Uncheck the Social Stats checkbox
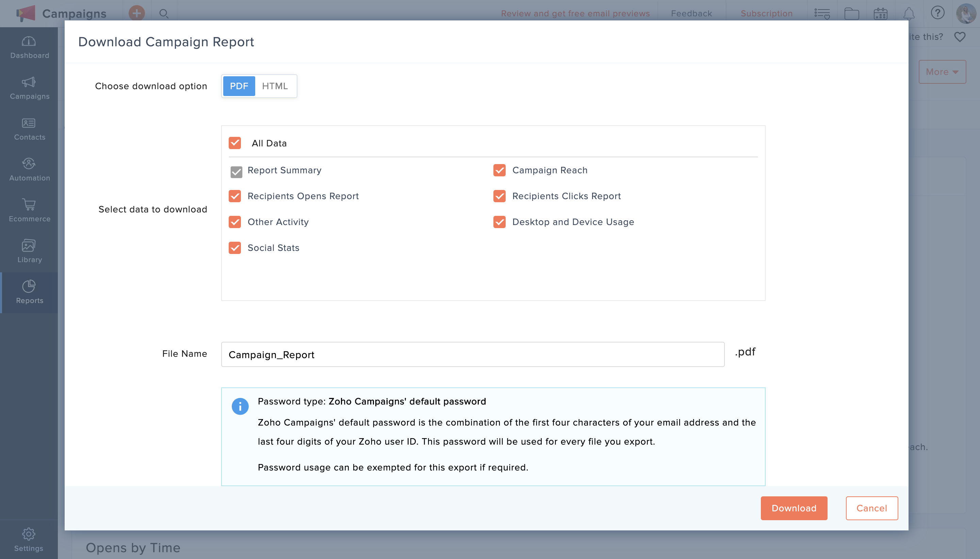Viewport: 980px width, 559px height. [x=235, y=247]
